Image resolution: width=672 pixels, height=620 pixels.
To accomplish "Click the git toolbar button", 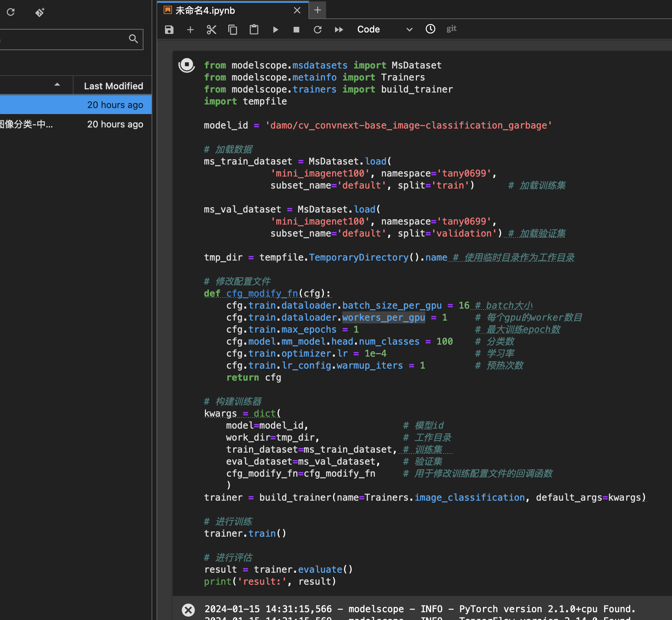I will coord(452,29).
